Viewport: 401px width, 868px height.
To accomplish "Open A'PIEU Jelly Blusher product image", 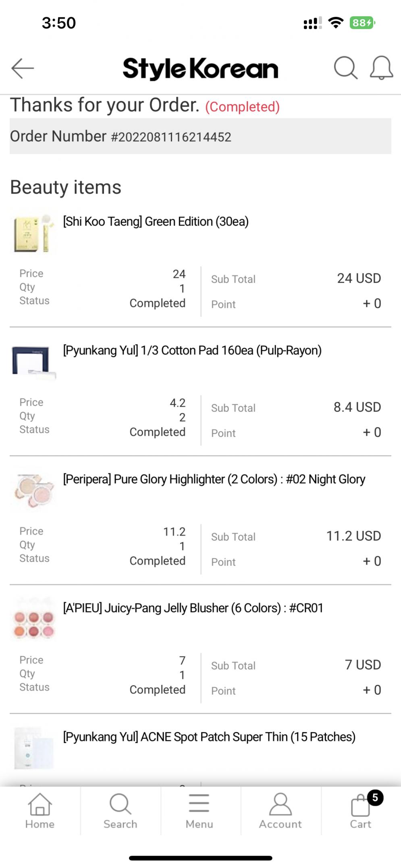I will click(x=34, y=619).
